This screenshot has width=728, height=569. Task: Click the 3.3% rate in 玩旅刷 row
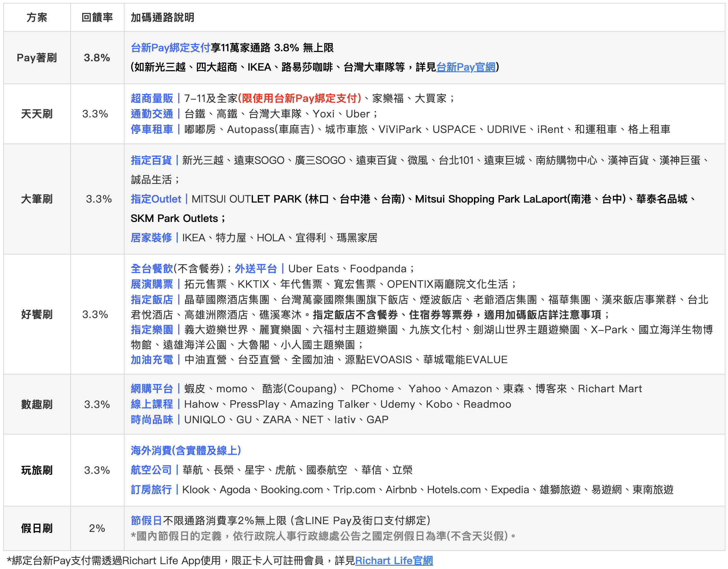97,470
